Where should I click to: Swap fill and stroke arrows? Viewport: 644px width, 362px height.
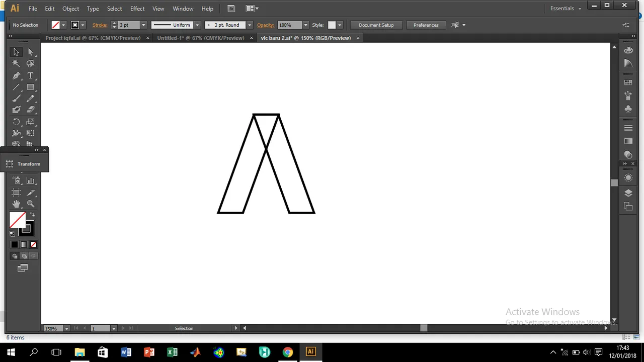pyautogui.click(x=32, y=215)
